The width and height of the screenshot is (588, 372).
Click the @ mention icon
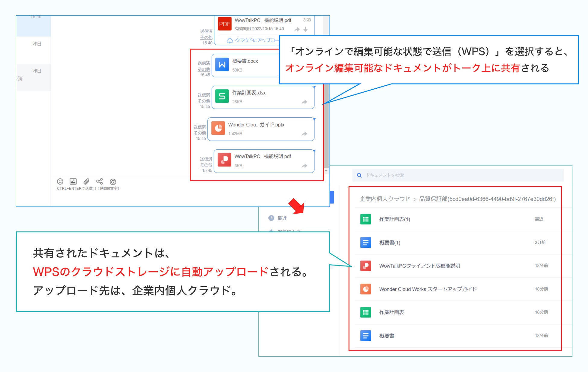click(x=113, y=182)
